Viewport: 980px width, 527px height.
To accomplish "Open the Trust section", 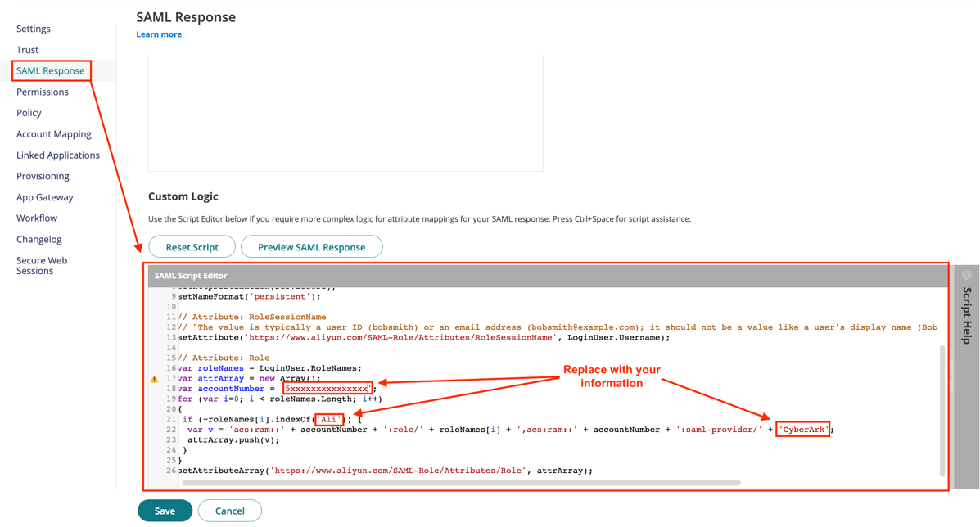I will coord(28,50).
